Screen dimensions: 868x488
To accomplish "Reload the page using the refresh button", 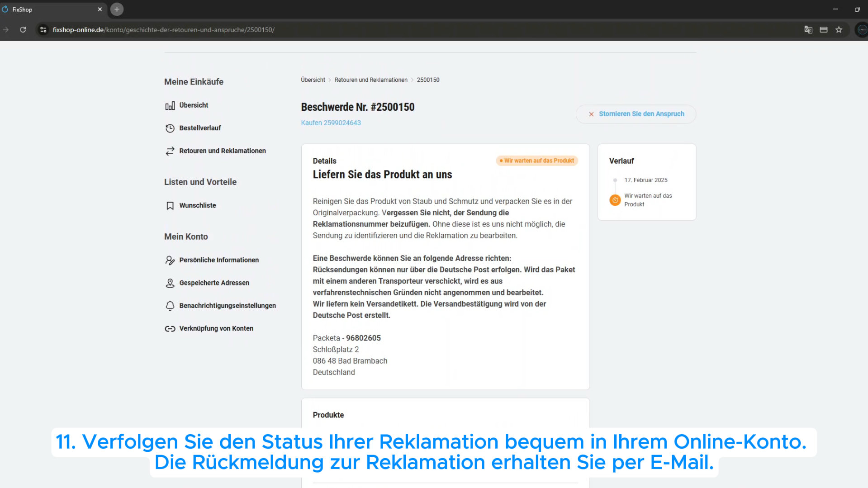I will click(x=23, y=30).
